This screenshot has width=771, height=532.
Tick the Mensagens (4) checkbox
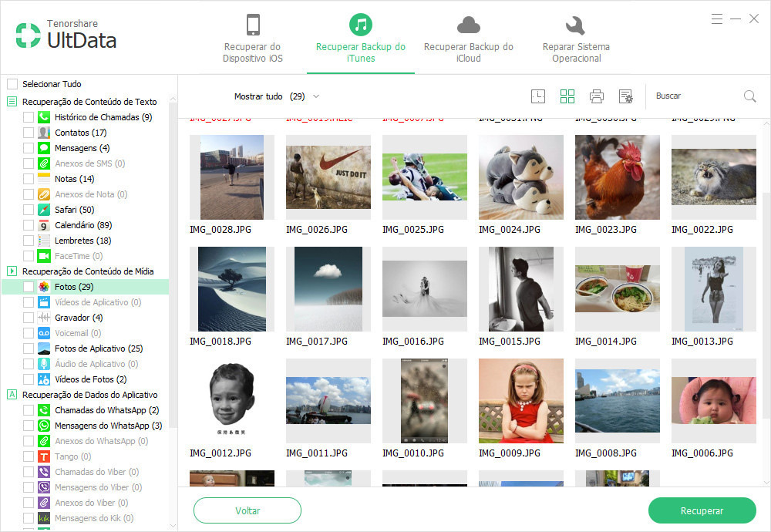click(29, 148)
